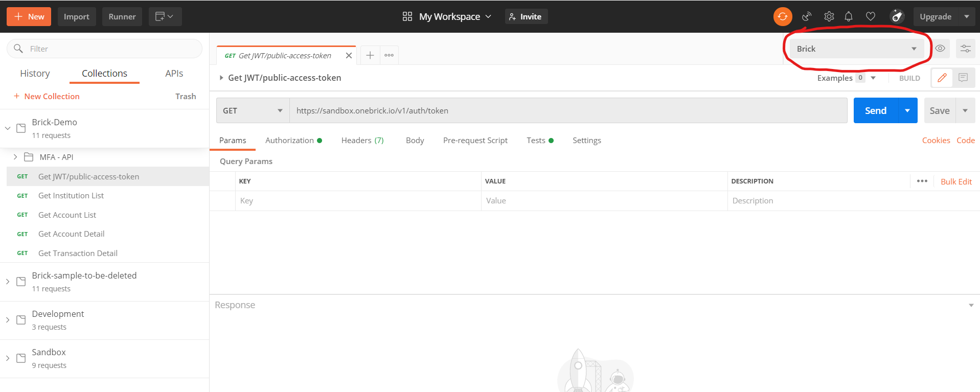The width and height of the screenshot is (980, 392).
Task: Open the notifications bell icon
Action: pos(849,16)
